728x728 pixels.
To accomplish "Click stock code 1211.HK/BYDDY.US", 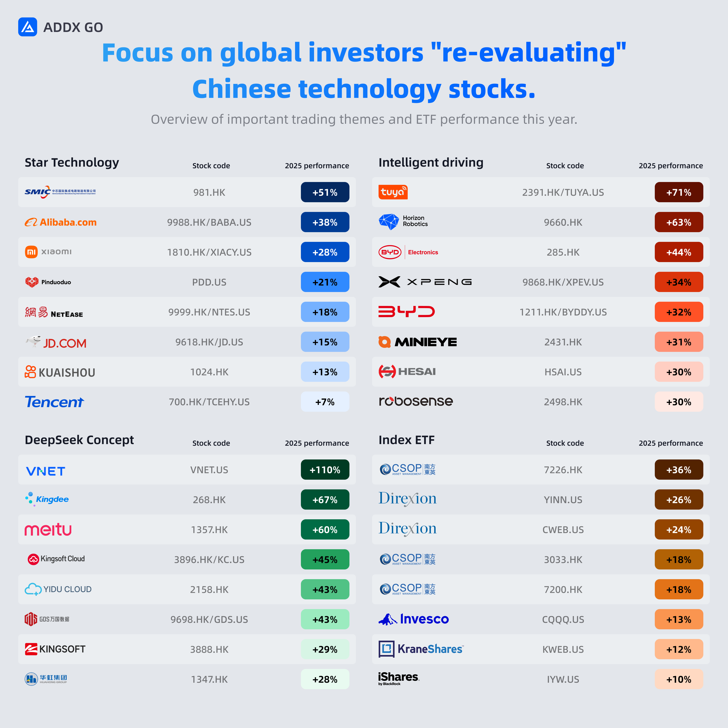I will click(563, 312).
